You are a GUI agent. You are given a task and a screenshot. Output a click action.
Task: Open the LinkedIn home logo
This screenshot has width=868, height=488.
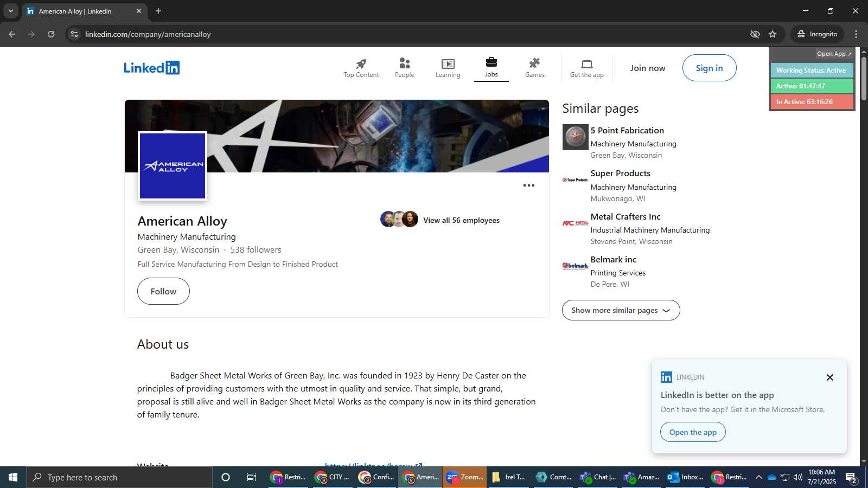pyautogui.click(x=151, y=68)
